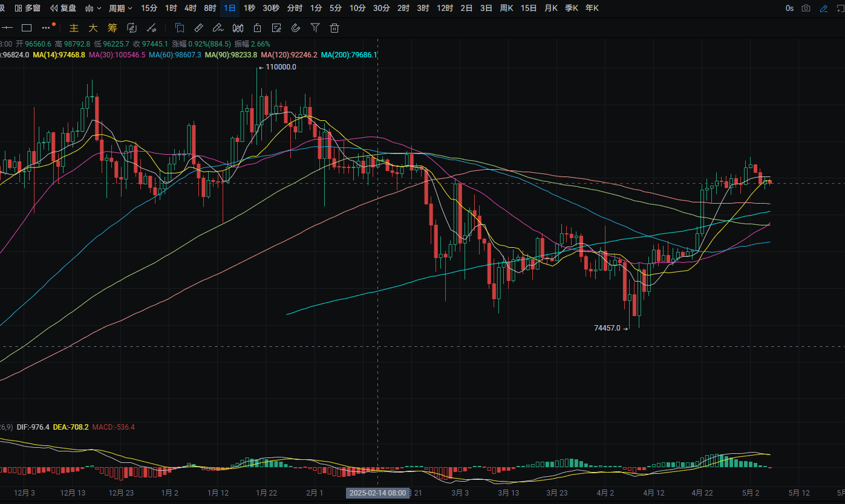Open the 多窗 multi-window layout
This screenshot has height=504, width=845.
pos(27,8)
